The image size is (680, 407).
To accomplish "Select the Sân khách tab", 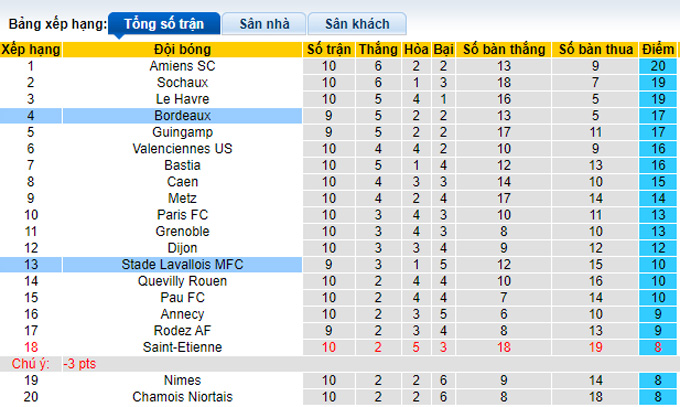I will [357, 23].
